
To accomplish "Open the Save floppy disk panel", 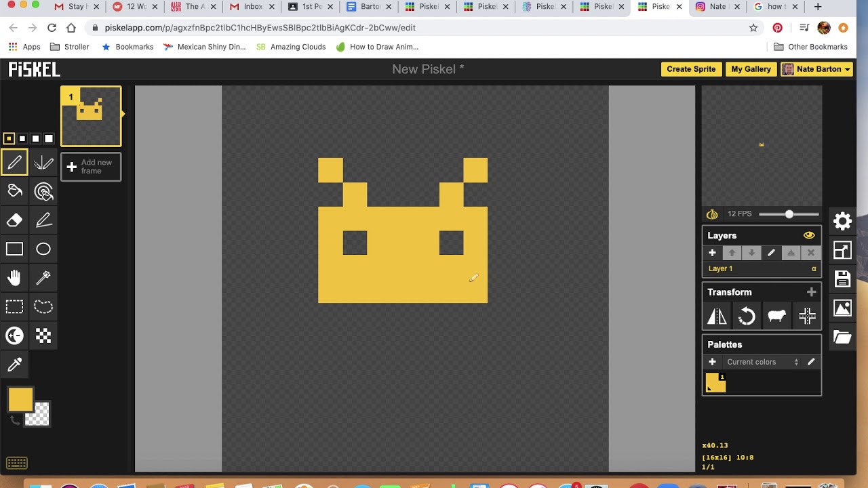I will pyautogui.click(x=842, y=279).
